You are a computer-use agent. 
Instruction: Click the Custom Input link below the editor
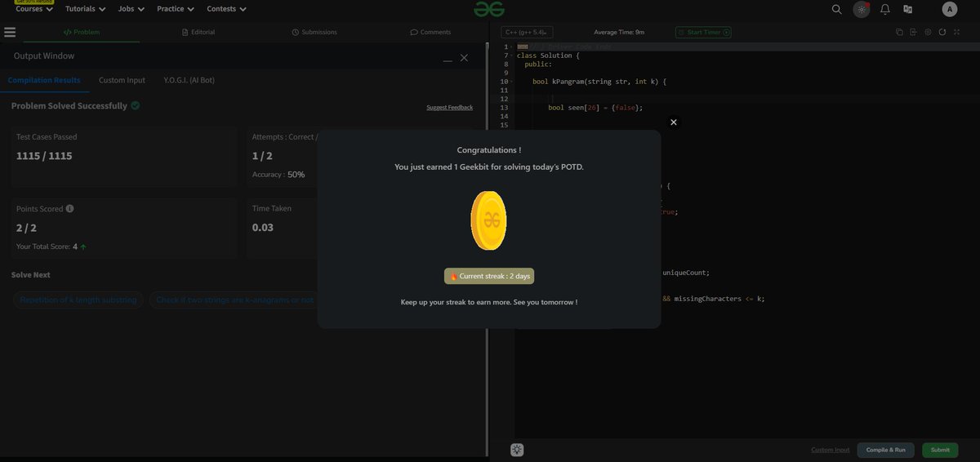pos(830,450)
